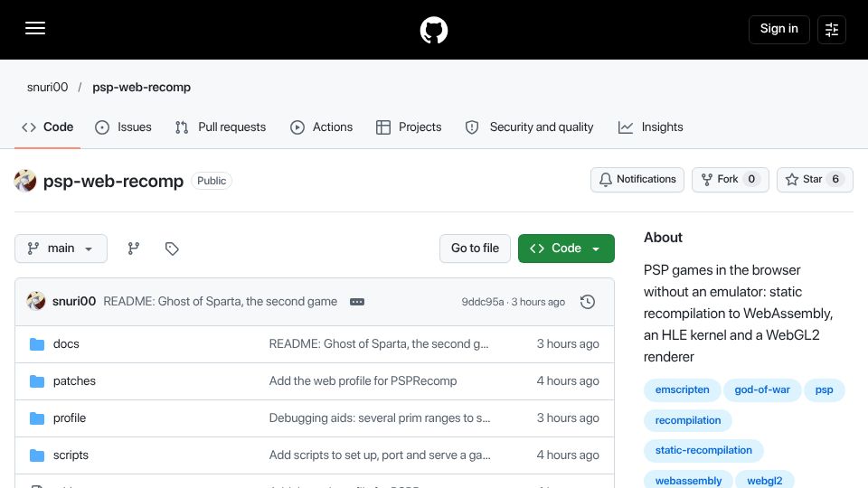Click '4 hours ago' in patches row

pyautogui.click(x=568, y=380)
